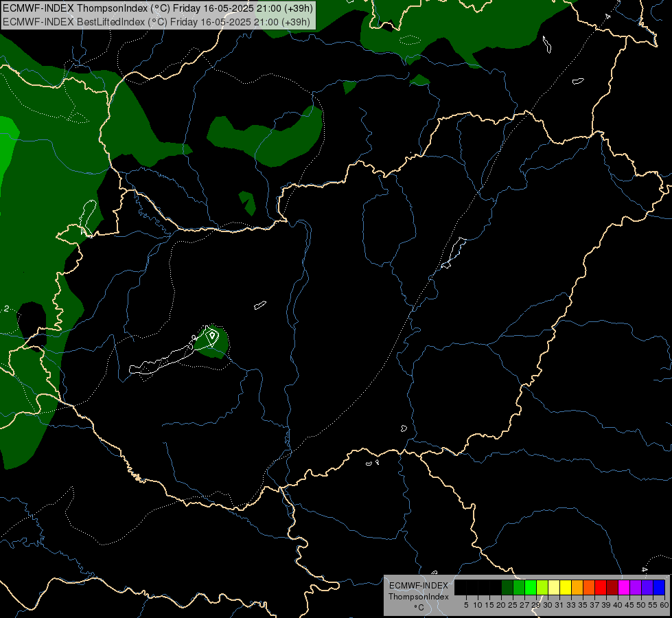Select the dark orange 35–37 legend swatch

[589, 587]
